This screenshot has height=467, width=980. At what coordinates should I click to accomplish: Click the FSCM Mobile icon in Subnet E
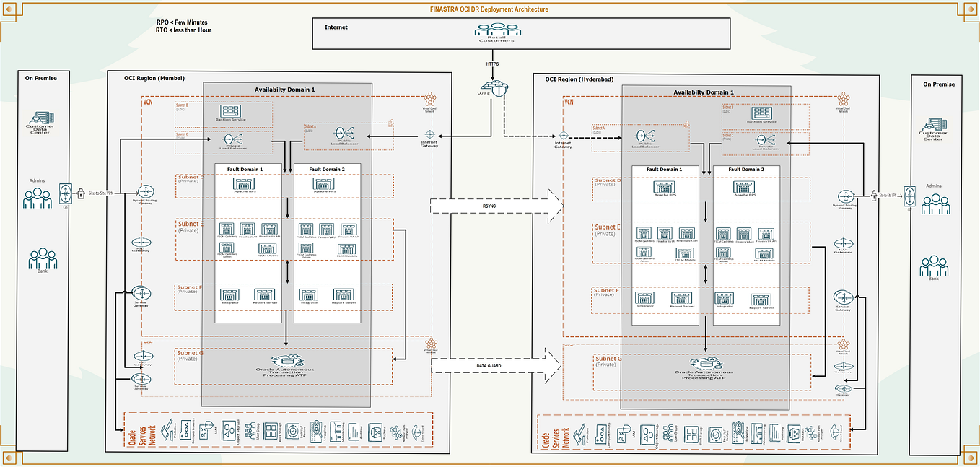tap(267, 248)
